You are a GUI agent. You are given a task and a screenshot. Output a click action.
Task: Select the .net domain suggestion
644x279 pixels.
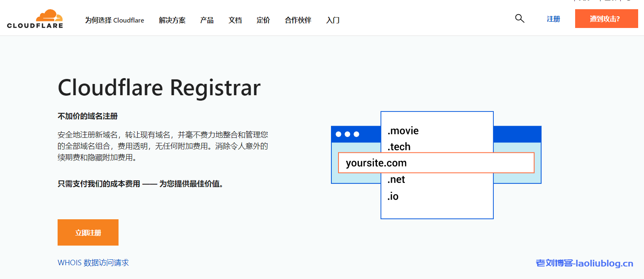tap(396, 180)
